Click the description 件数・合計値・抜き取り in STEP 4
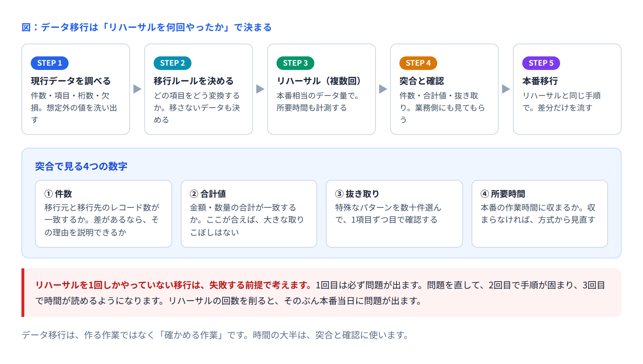Viewport: 643px width, 364px height. point(442,107)
